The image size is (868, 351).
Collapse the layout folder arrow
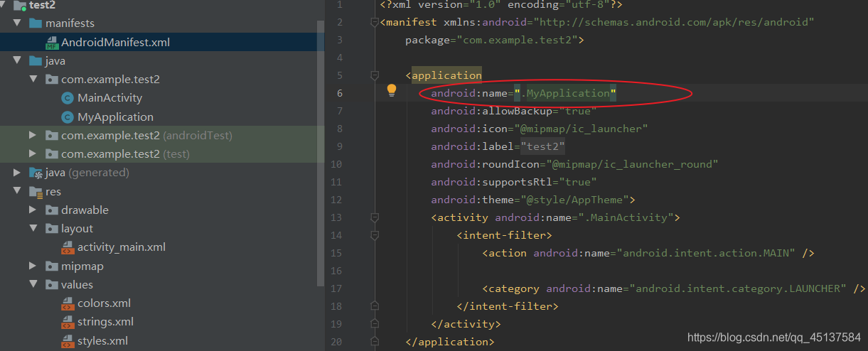click(33, 229)
